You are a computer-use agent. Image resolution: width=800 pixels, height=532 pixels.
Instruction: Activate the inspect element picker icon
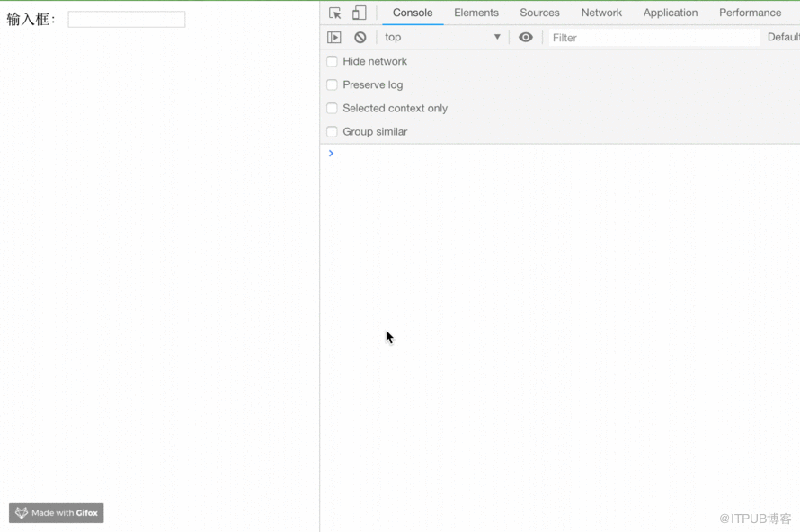point(335,13)
